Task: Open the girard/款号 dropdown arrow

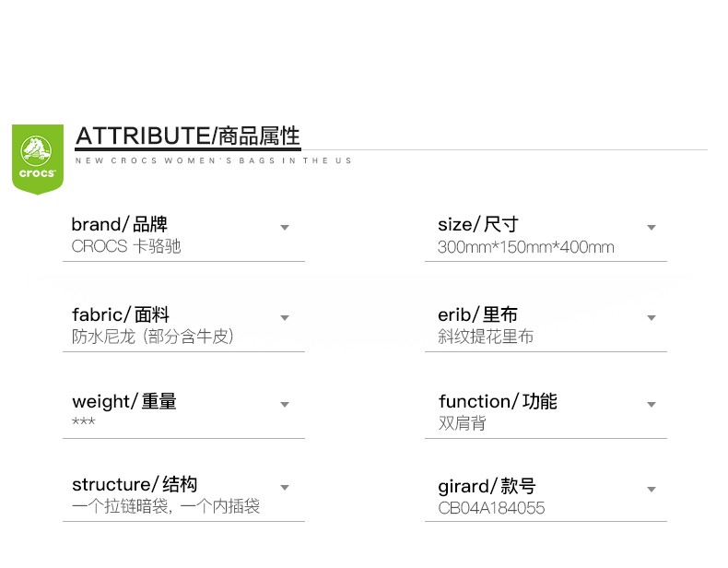Action: (x=652, y=490)
